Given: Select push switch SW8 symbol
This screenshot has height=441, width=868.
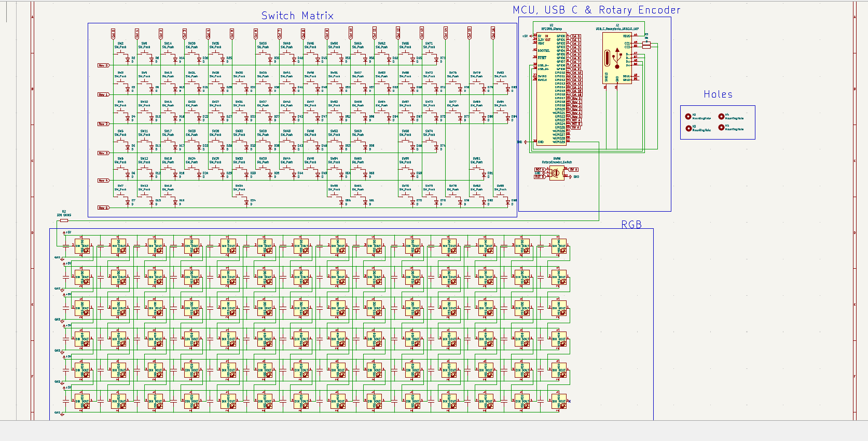Looking at the screenshot, I should pos(144,52).
